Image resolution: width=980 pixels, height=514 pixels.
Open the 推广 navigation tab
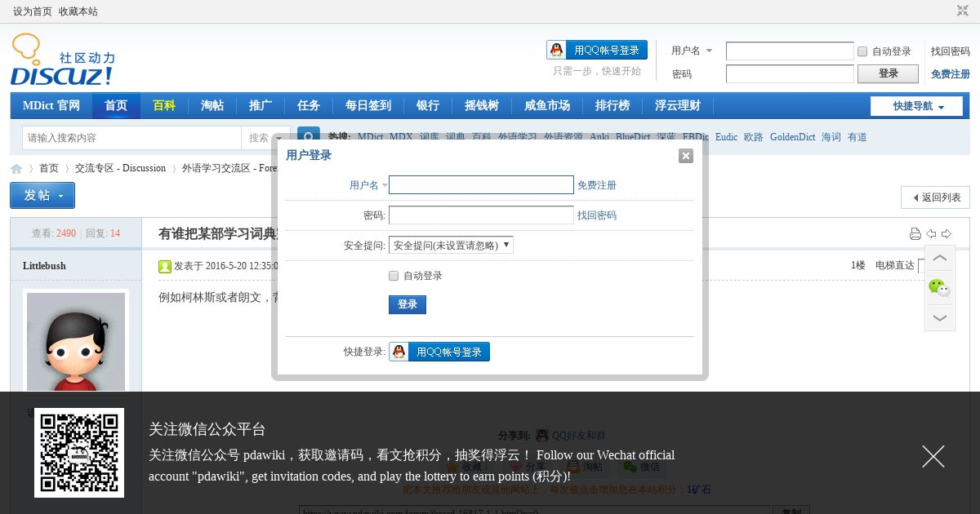tap(261, 106)
